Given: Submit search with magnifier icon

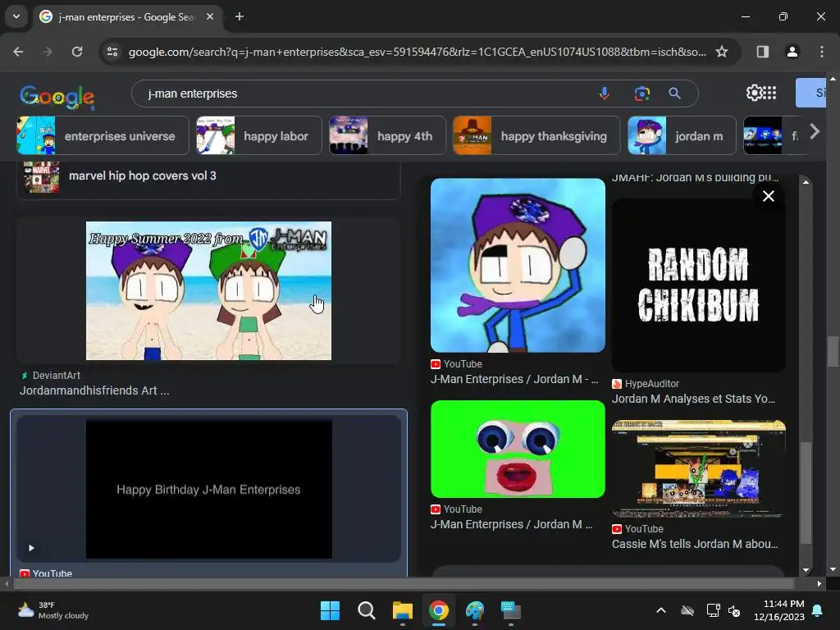Looking at the screenshot, I should click(x=674, y=94).
